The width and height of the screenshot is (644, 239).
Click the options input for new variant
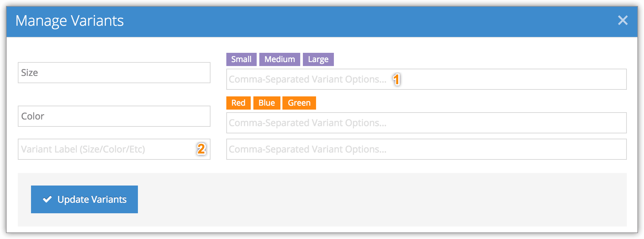(x=427, y=149)
